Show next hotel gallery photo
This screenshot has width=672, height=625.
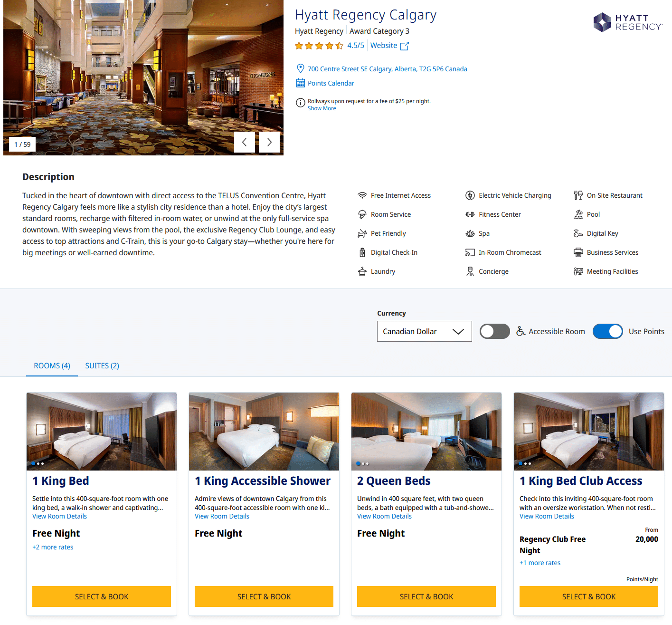point(269,142)
